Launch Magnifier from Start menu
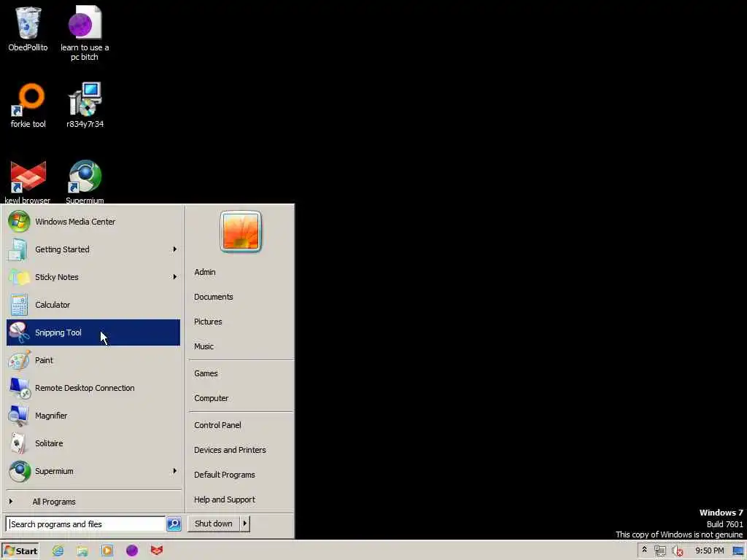 click(x=93, y=416)
